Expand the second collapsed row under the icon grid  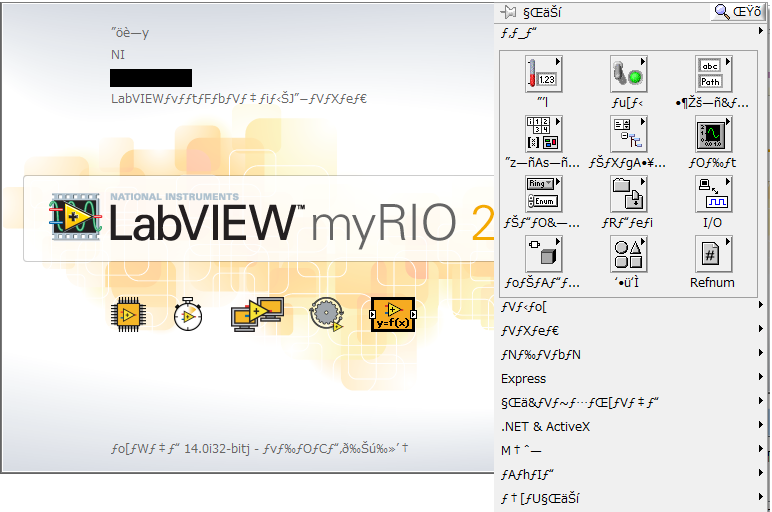click(632, 330)
